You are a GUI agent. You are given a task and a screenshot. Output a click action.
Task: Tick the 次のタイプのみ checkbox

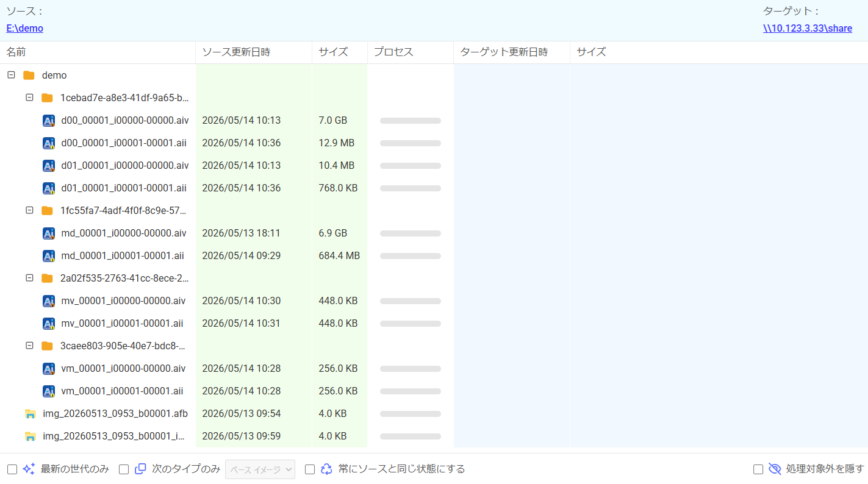[x=124, y=469]
